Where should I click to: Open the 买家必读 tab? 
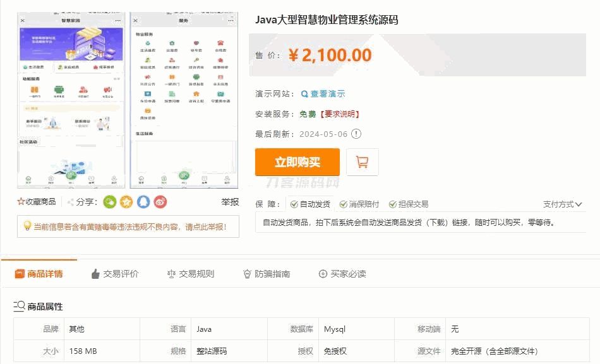coord(342,274)
